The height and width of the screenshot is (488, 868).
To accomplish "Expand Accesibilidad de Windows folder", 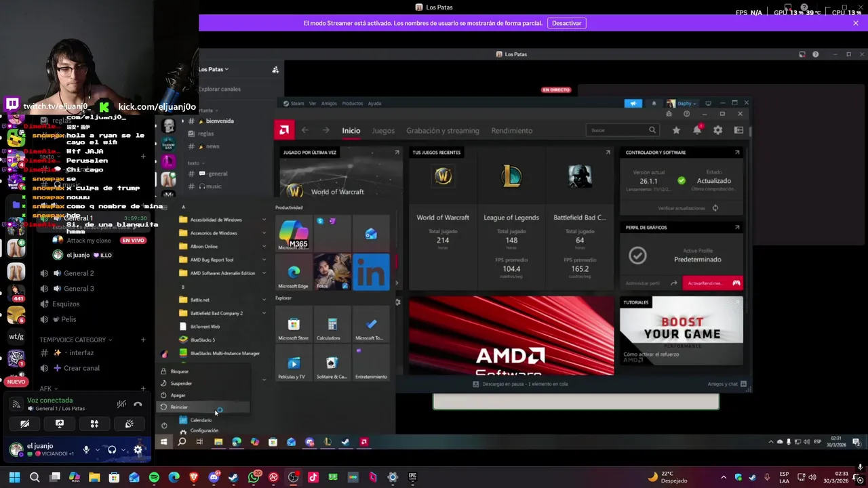I will click(x=223, y=220).
